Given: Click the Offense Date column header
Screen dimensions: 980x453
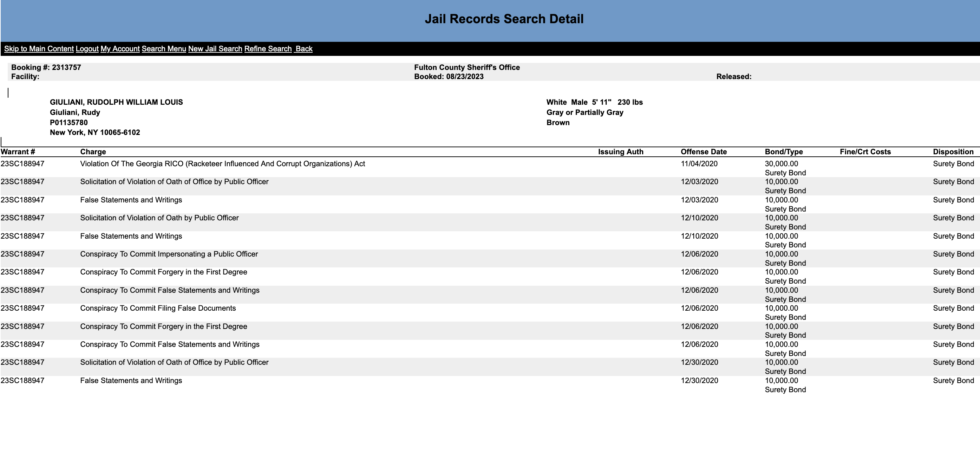Looking at the screenshot, I should [704, 152].
